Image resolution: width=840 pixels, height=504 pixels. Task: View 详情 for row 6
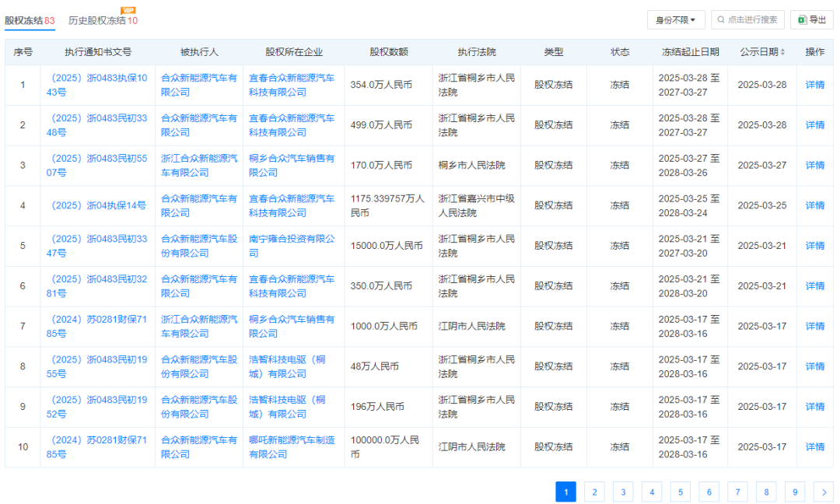point(815,286)
